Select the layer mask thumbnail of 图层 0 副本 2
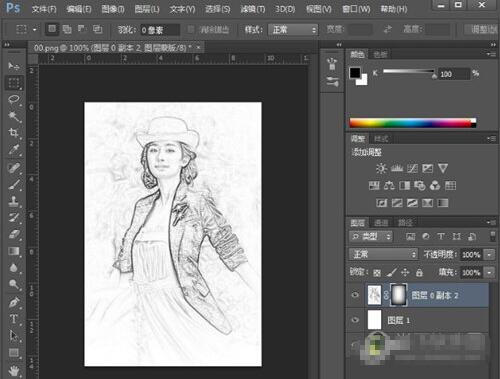500x379 pixels. pos(398,295)
